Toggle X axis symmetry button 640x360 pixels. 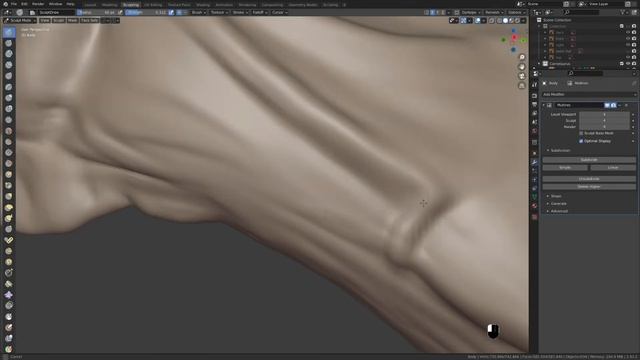[x=432, y=12]
